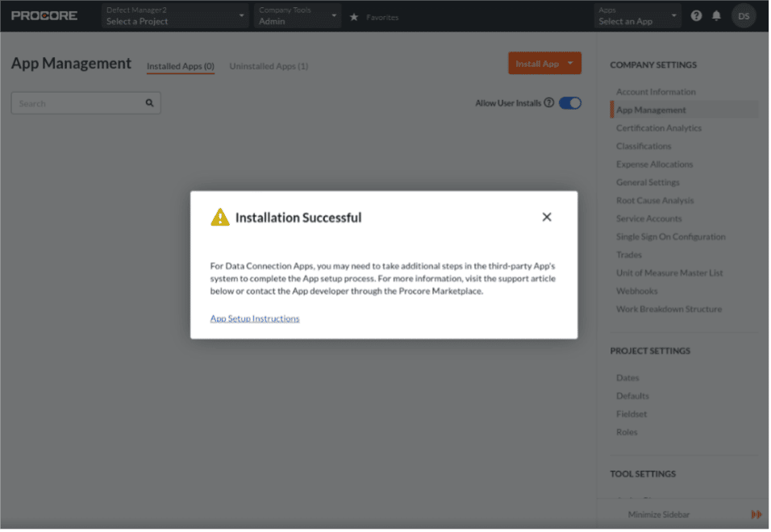This screenshot has height=532, width=771.
Task: Open Single Sign On Configuration
Action: click(x=671, y=237)
